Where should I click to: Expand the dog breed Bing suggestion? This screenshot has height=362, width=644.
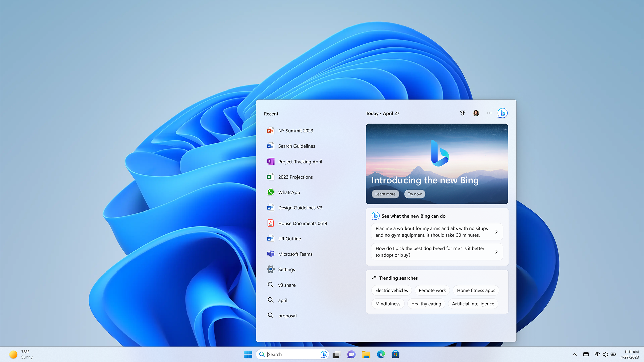[497, 251]
